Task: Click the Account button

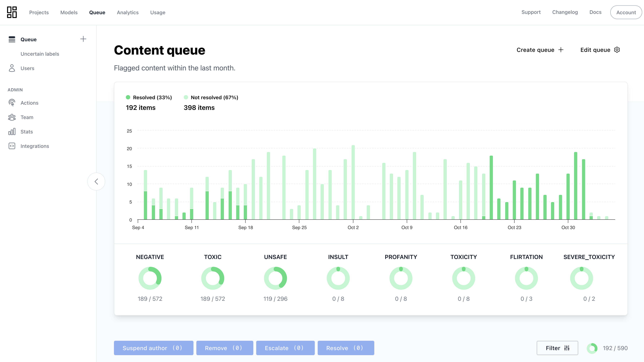Action: click(x=626, y=12)
